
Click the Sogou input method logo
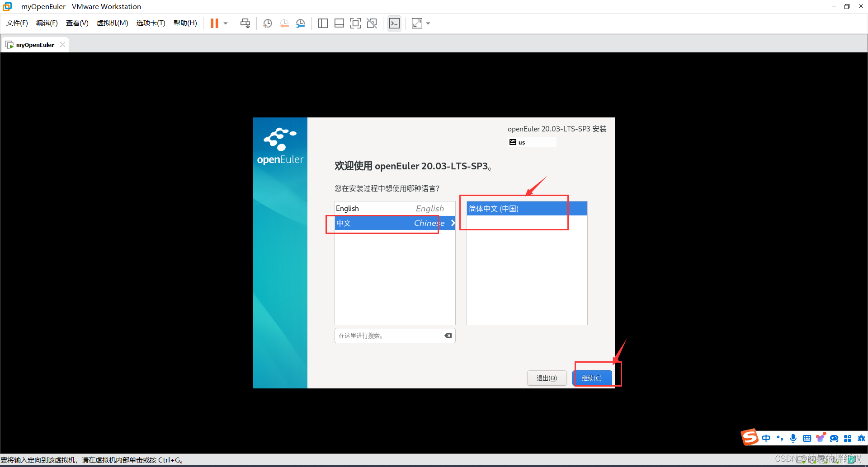click(x=750, y=437)
